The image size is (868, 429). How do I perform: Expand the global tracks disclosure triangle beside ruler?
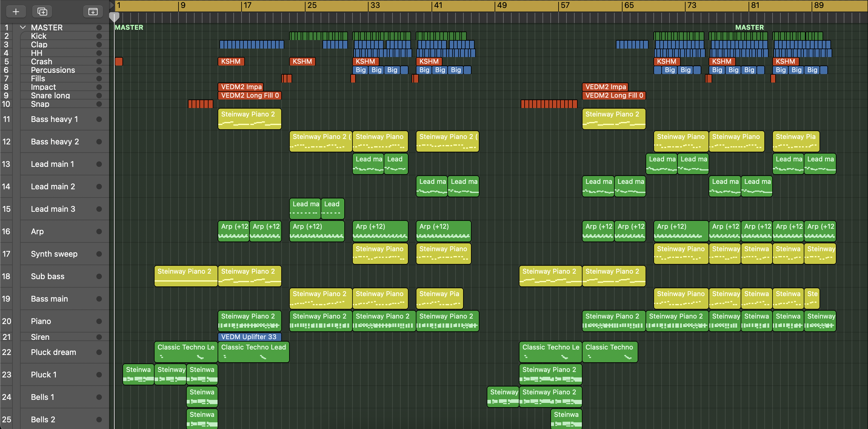[112, 5]
